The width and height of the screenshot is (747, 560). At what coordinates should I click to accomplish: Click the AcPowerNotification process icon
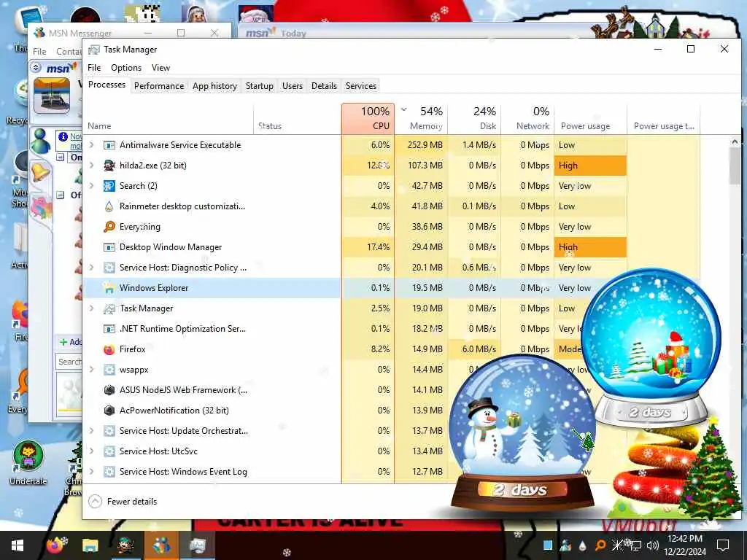click(x=109, y=411)
